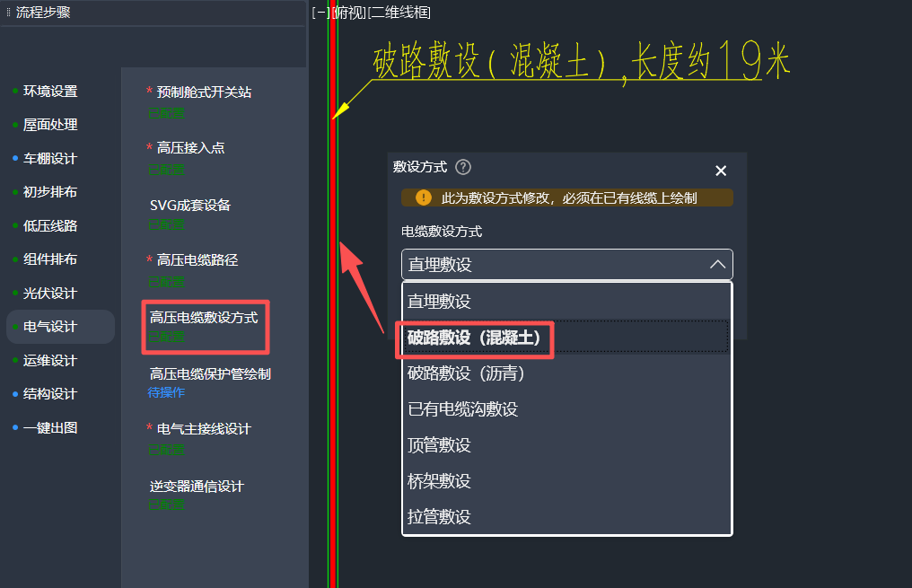Switch to 结构设计 step
This screenshot has height=588, width=912.
coord(50,394)
